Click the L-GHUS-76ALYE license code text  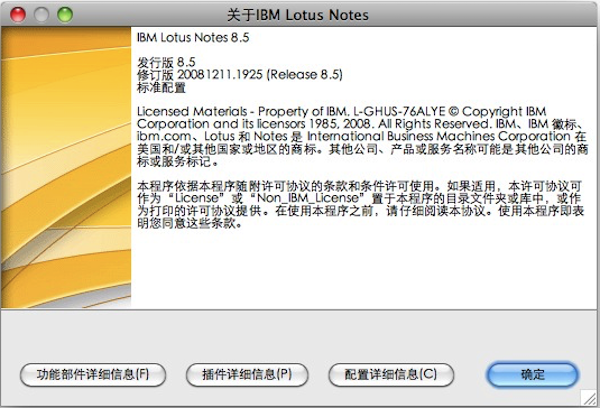[399, 111]
